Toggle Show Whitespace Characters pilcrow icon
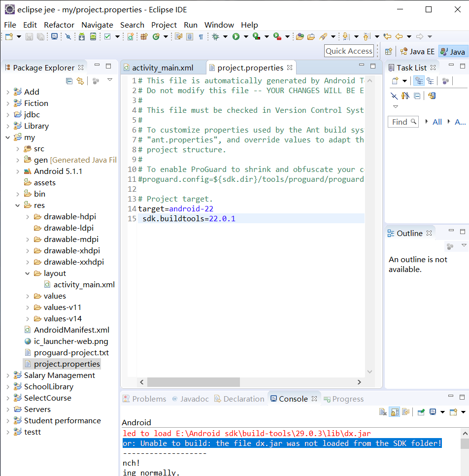The image size is (469, 476). pyautogui.click(x=201, y=37)
